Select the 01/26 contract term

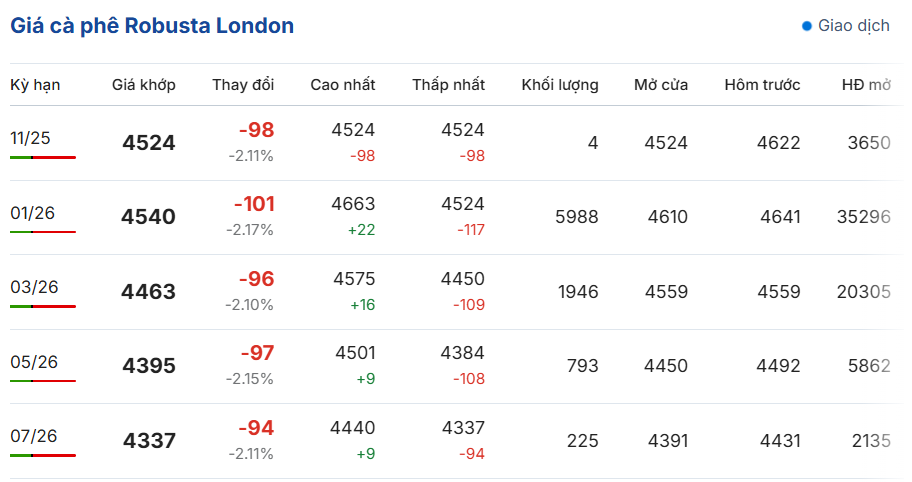click(32, 213)
